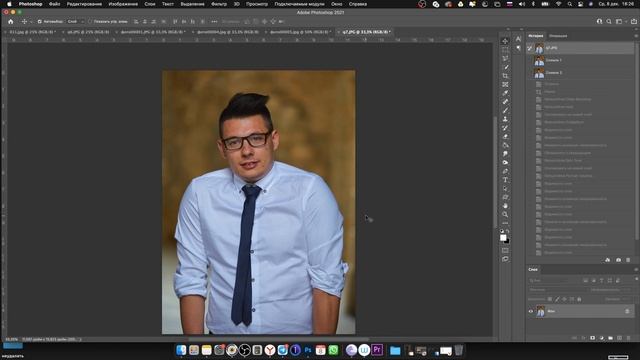Create new adjustment layer icon
This screenshot has width=640, height=360.
tap(602, 338)
